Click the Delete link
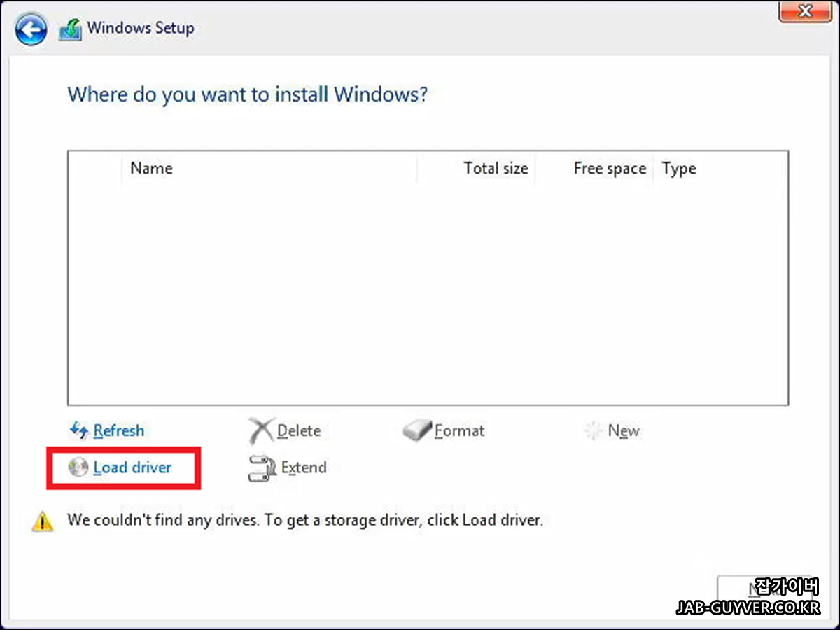The height and width of the screenshot is (630, 840). (x=299, y=431)
